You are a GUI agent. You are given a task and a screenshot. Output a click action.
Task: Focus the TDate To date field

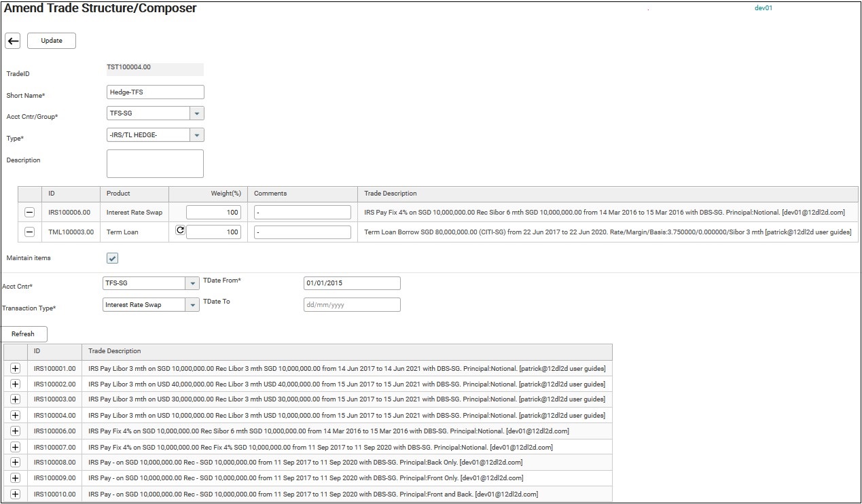click(x=352, y=305)
